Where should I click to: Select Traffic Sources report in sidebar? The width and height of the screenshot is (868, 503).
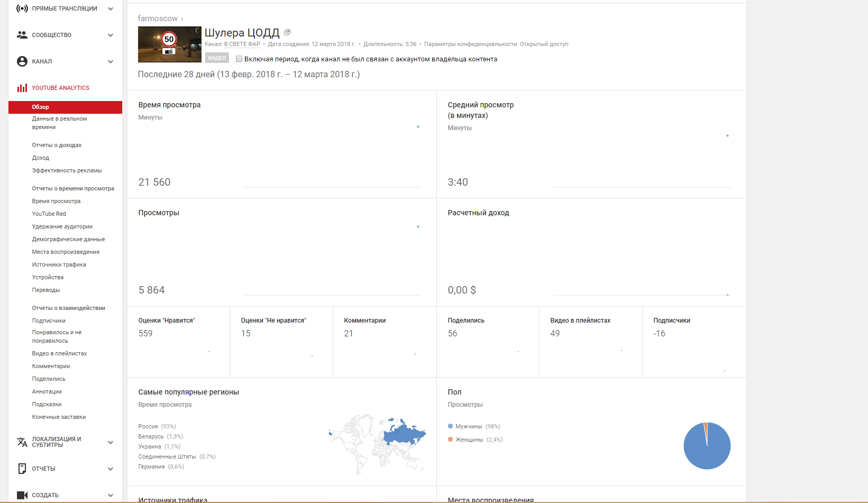(59, 264)
